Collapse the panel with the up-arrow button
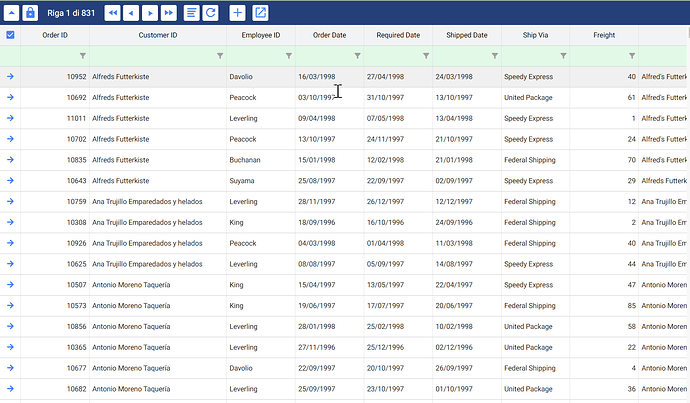Viewport: 690px width, 403px height. (10, 13)
